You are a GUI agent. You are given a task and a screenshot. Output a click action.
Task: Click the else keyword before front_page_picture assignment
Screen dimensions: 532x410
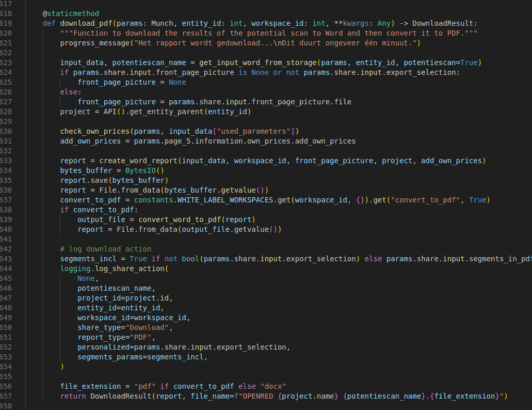coord(69,92)
